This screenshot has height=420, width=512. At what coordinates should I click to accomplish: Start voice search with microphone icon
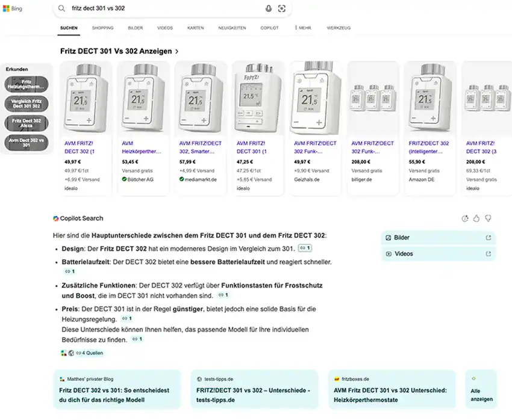[269, 8]
